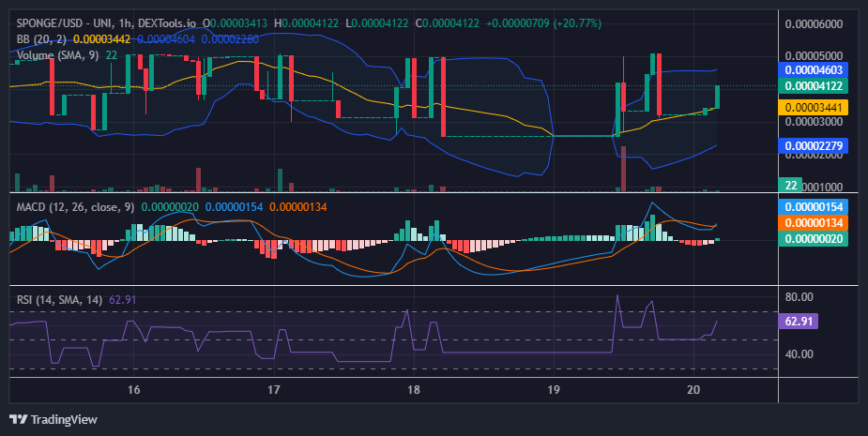
Task: Click date label 17 on time axis
Action: 273,389
